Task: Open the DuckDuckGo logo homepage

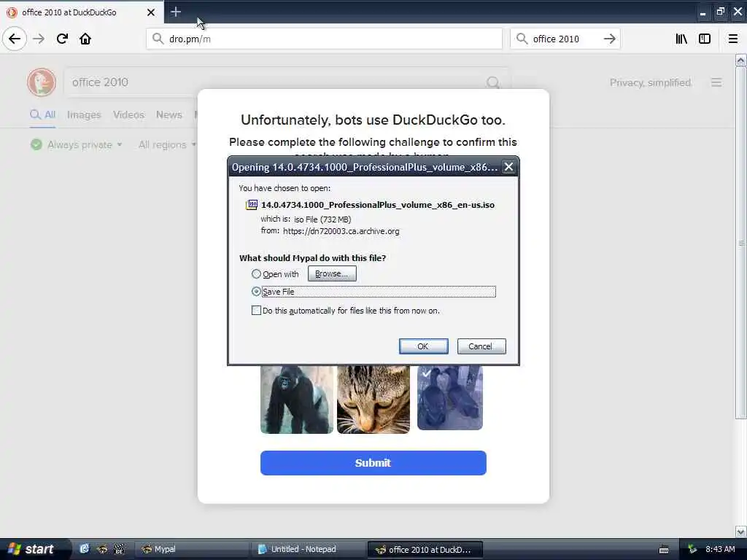Action: click(42, 82)
